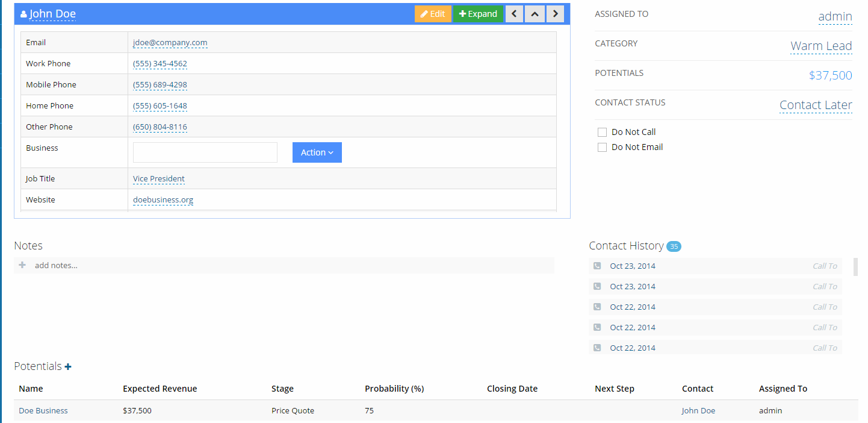Click the Business input field

pyautogui.click(x=205, y=152)
